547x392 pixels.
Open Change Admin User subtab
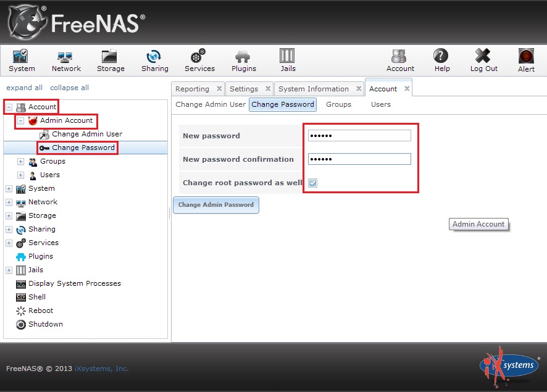[x=211, y=104]
